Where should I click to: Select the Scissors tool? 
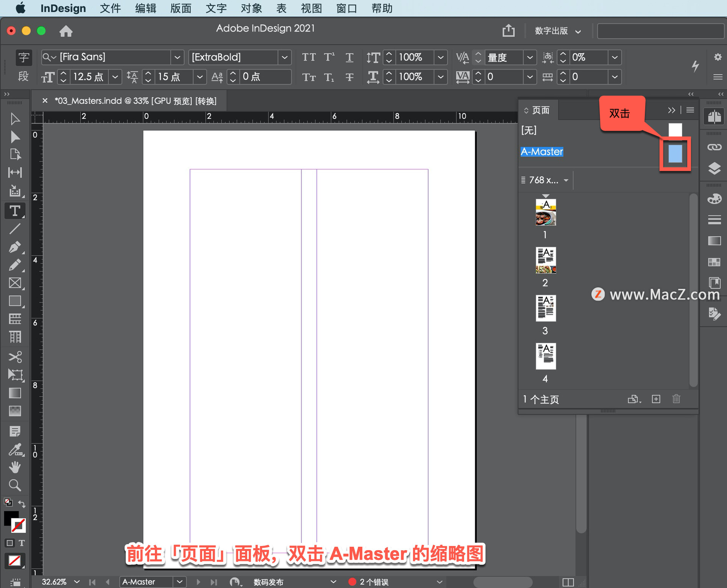click(x=15, y=357)
